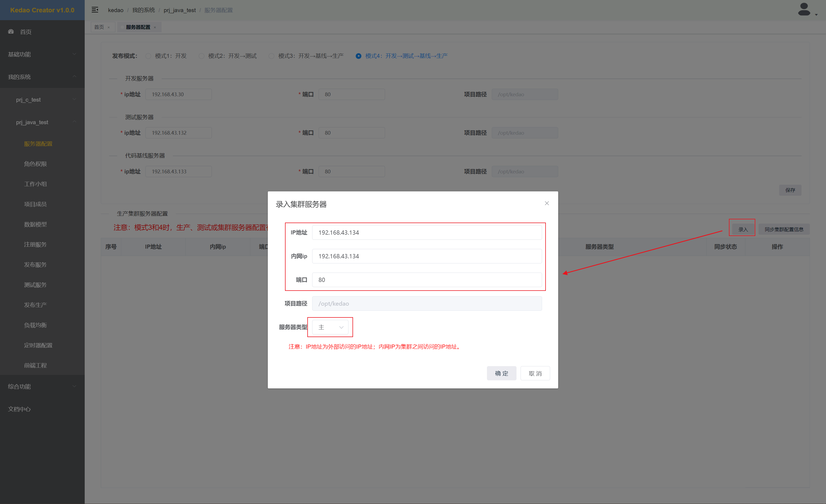Viewport: 826px width, 504px height.
Task: Open the 服务器类型 dropdown showing 主
Action: (x=330, y=327)
